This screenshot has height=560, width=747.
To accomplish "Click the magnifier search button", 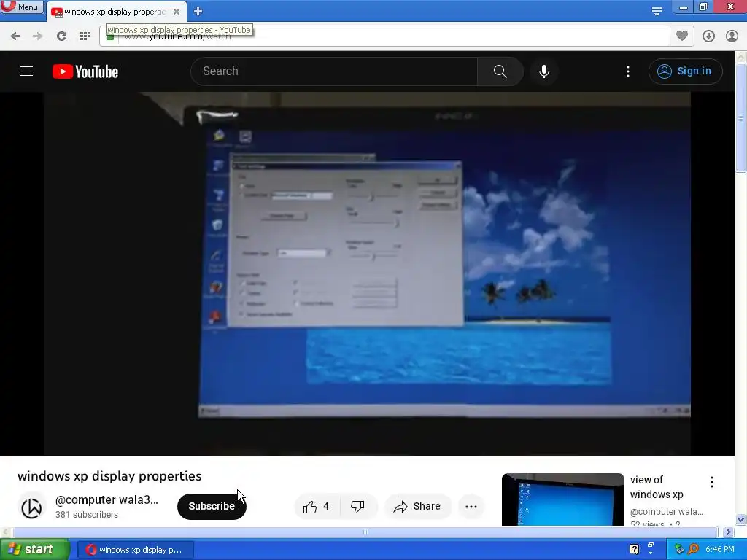I will 500,71.
